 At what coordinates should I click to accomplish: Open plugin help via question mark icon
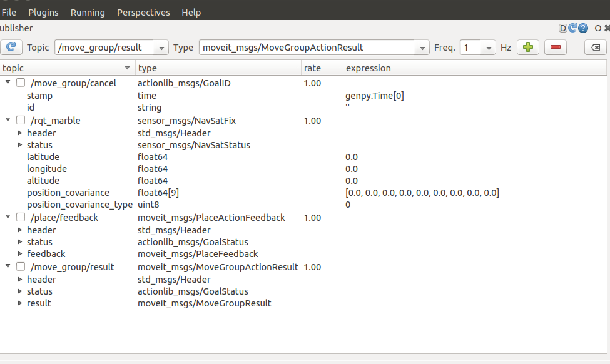[583, 28]
